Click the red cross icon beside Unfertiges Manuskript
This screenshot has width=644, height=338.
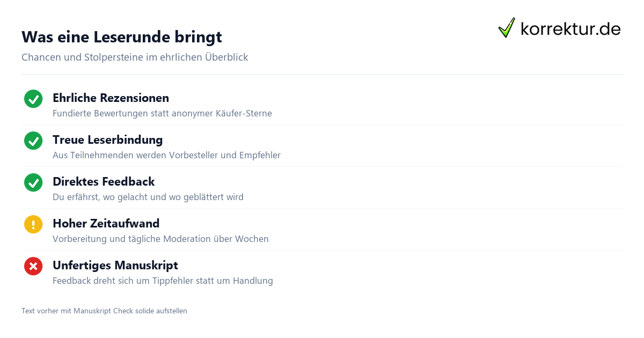[x=33, y=267]
